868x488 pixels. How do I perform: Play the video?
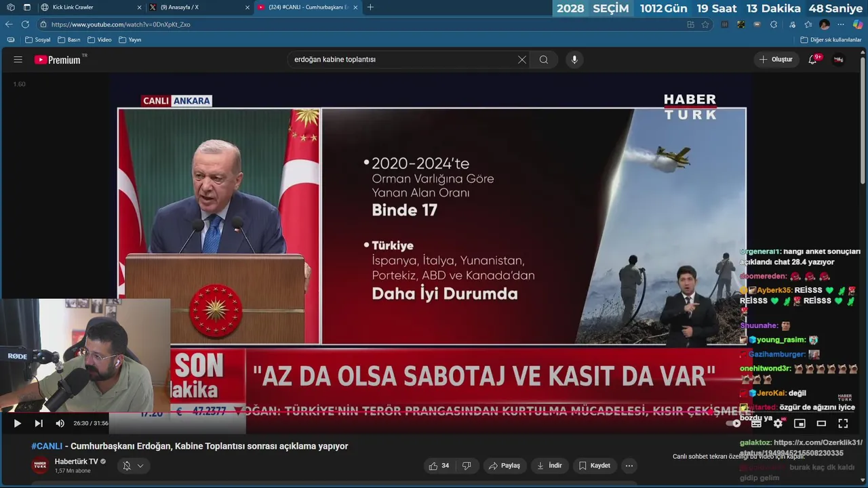pos(17,424)
